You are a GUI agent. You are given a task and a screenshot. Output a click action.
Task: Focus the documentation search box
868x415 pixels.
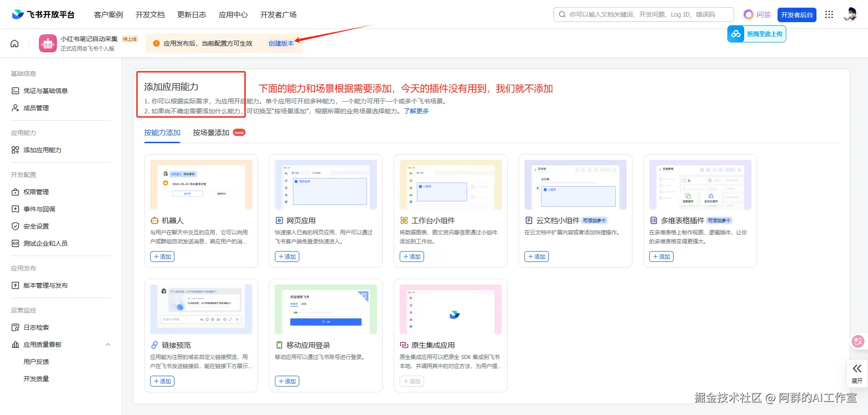[x=644, y=14]
